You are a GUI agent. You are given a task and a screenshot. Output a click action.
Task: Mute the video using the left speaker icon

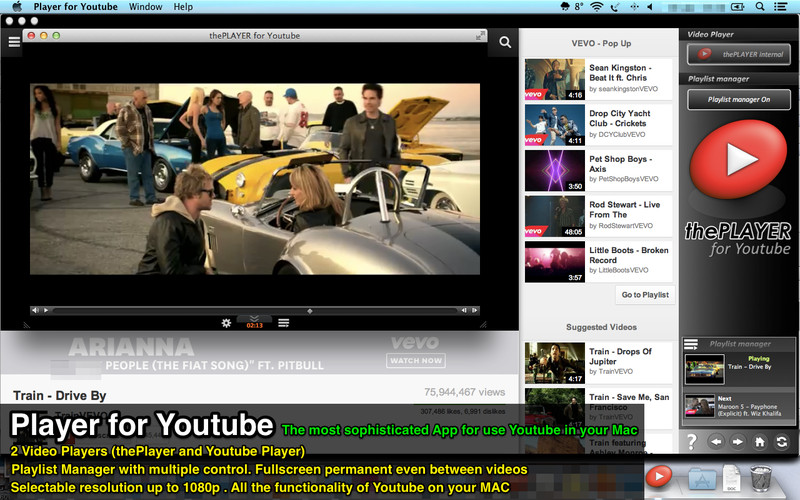tap(35, 310)
